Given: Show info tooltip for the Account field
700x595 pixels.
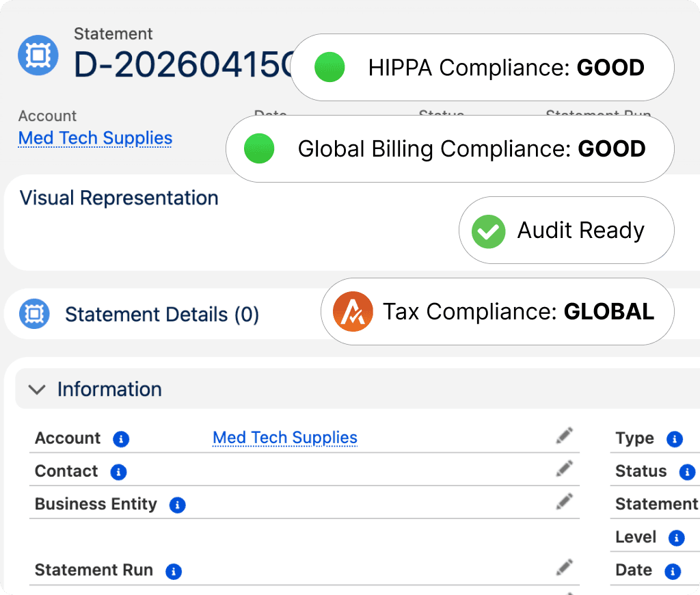Looking at the screenshot, I should (121, 439).
